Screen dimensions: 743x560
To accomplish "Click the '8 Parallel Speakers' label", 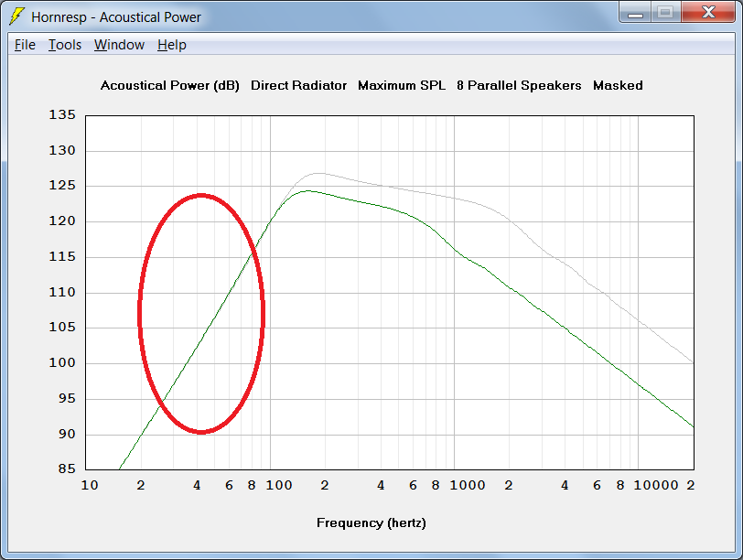I will tap(519, 86).
